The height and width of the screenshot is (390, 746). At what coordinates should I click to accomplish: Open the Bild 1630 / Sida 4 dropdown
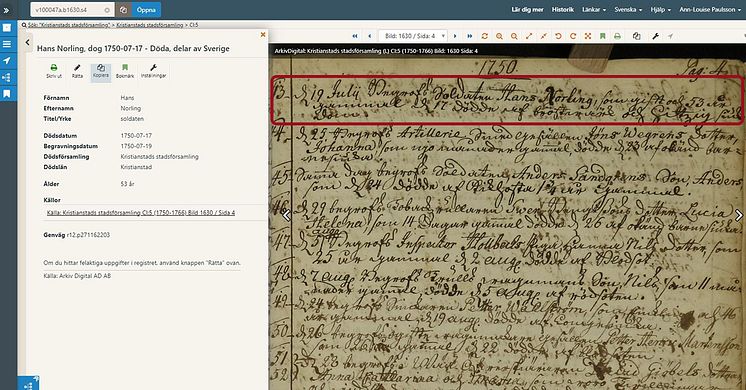click(413, 36)
